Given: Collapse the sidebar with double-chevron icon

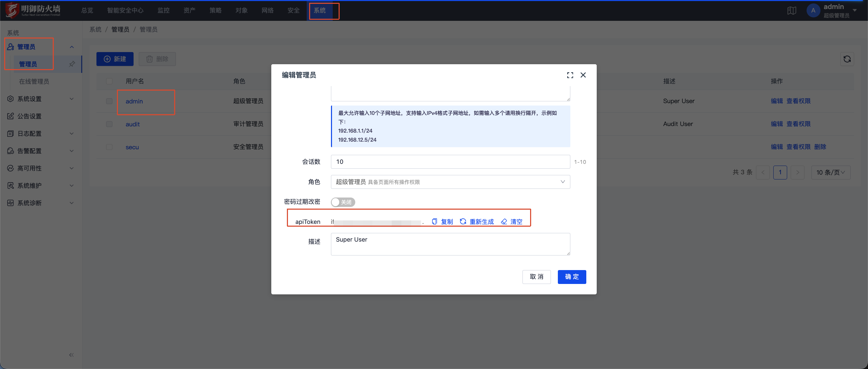Looking at the screenshot, I should [x=71, y=355].
